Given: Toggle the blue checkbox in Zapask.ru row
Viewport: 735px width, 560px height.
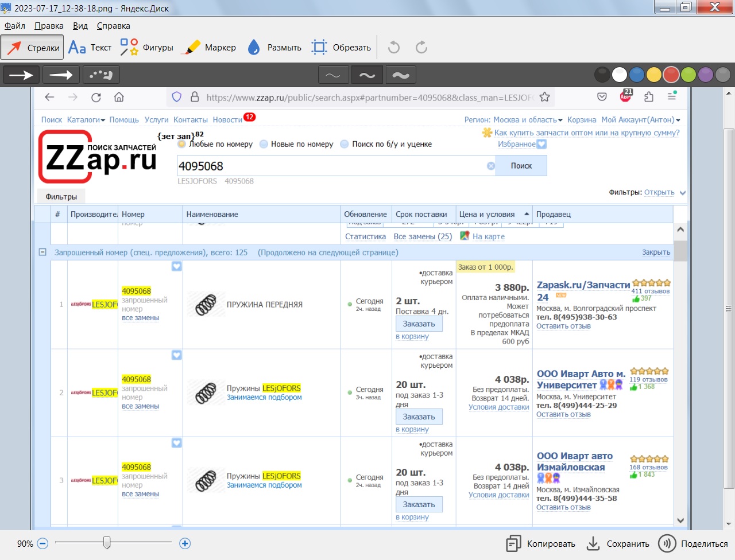Looking at the screenshot, I should [x=177, y=266].
